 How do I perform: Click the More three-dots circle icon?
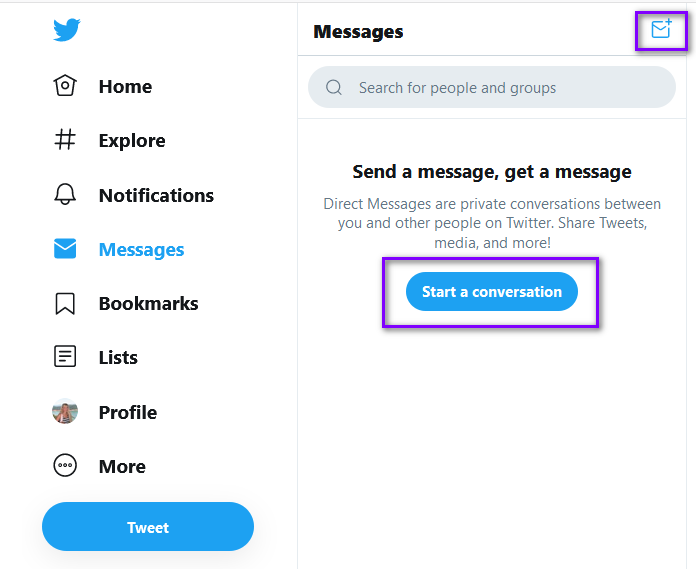[65, 466]
